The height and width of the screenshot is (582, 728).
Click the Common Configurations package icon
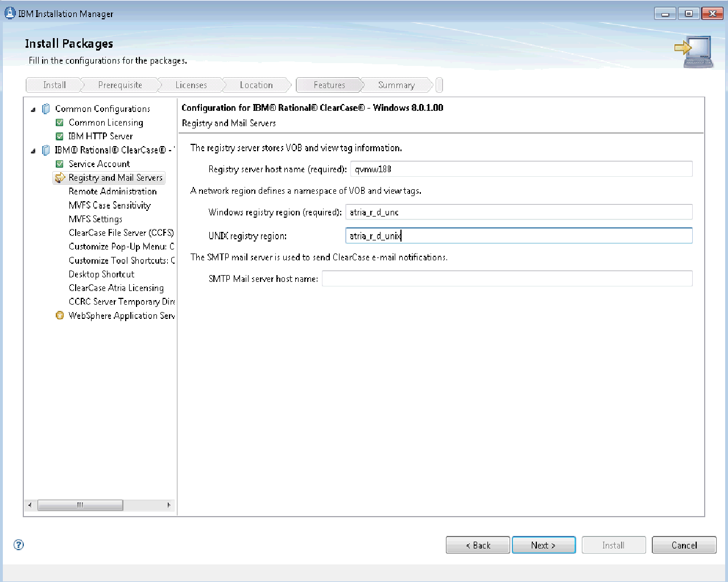coord(46,109)
